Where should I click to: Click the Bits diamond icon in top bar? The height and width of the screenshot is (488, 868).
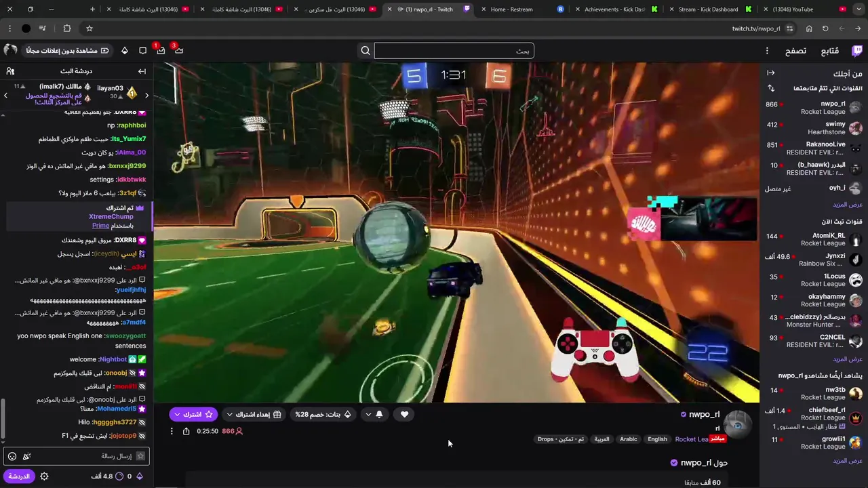click(125, 51)
